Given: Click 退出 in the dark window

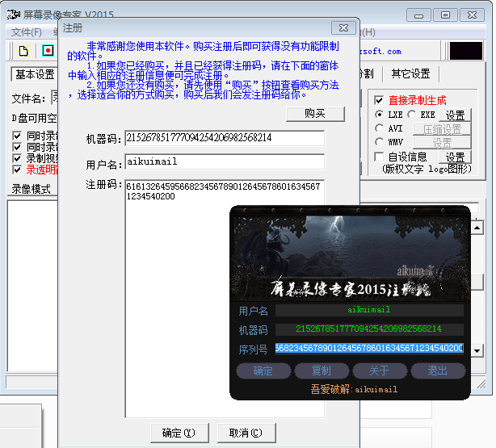Looking at the screenshot, I should (437, 371).
